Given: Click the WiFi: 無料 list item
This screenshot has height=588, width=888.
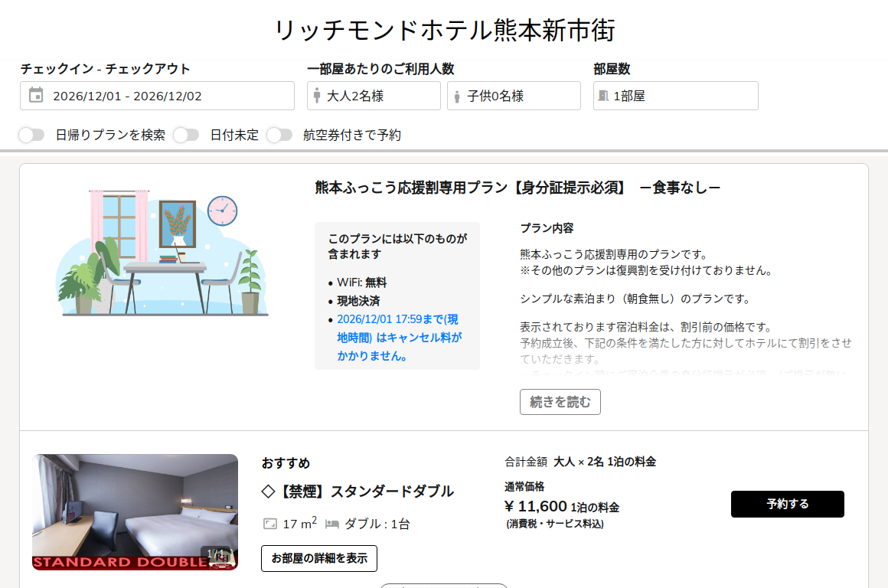Looking at the screenshot, I should [x=361, y=282].
